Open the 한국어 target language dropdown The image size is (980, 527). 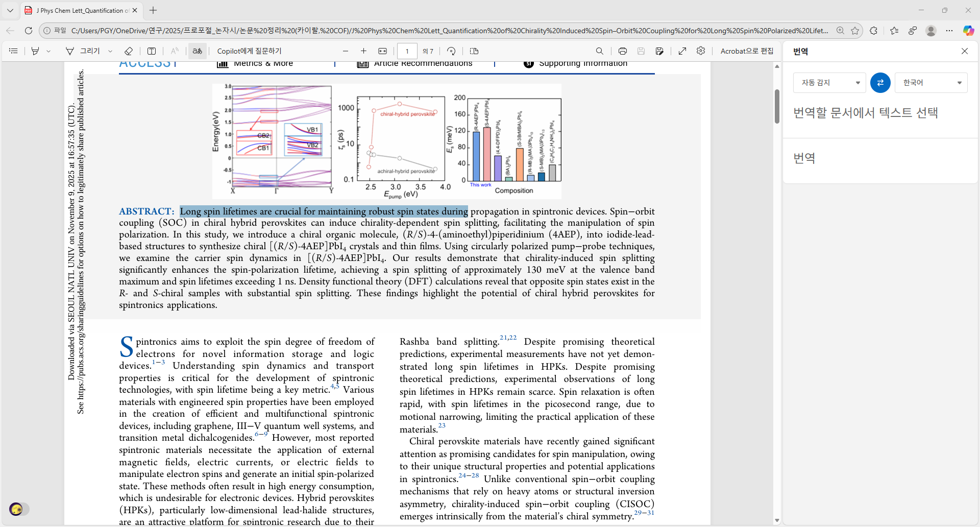point(930,82)
